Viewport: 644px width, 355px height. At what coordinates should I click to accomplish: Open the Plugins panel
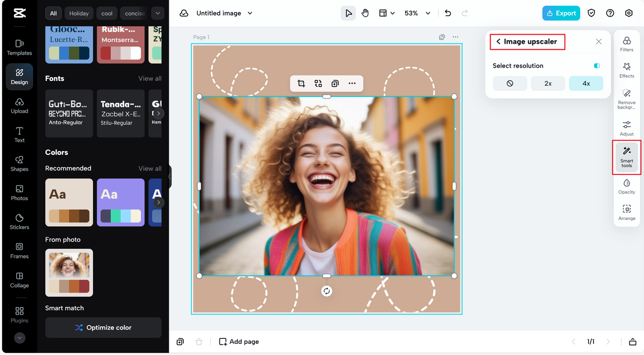(x=20, y=315)
